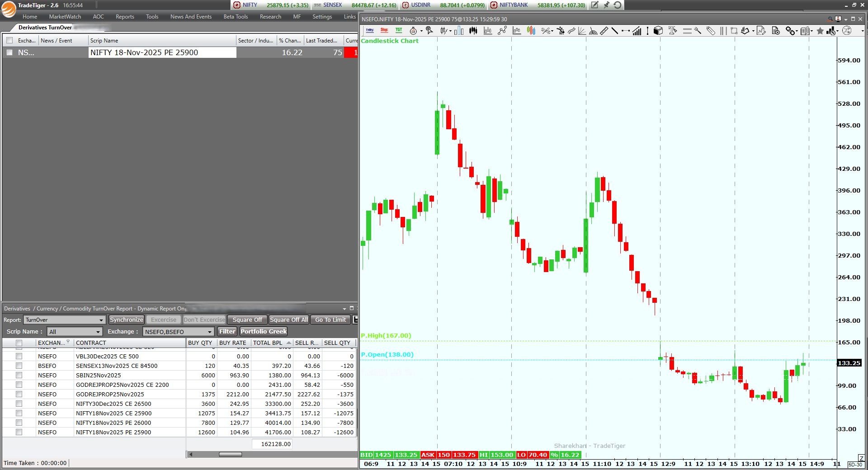This screenshot has width=868, height=470.
Task: Tick checkbox for NIFTY18Nov2025 PE 26000 row
Action: coord(19,423)
